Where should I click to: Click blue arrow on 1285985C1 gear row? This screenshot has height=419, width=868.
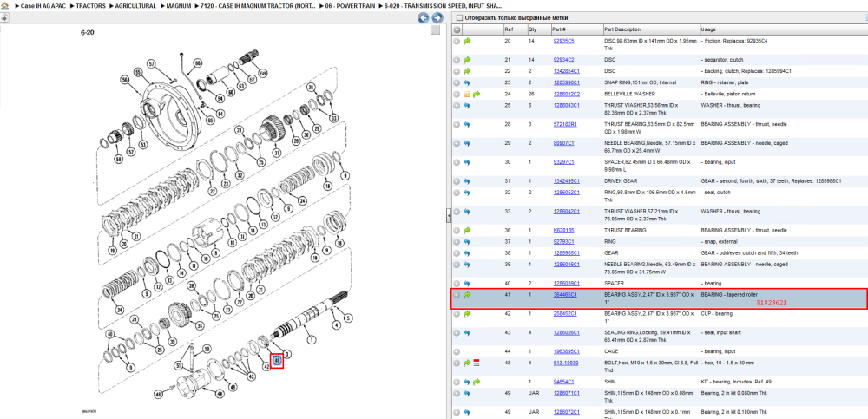pyautogui.click(x=467, y=253)
